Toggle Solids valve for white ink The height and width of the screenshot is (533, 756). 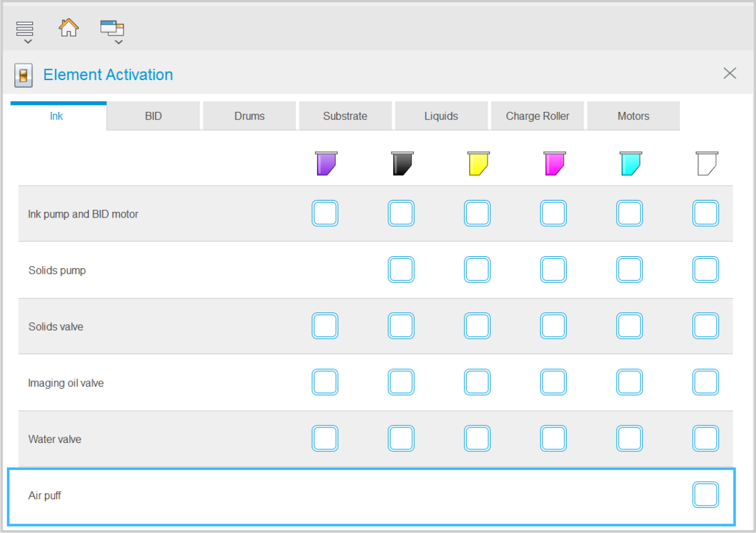click(705, 326)
